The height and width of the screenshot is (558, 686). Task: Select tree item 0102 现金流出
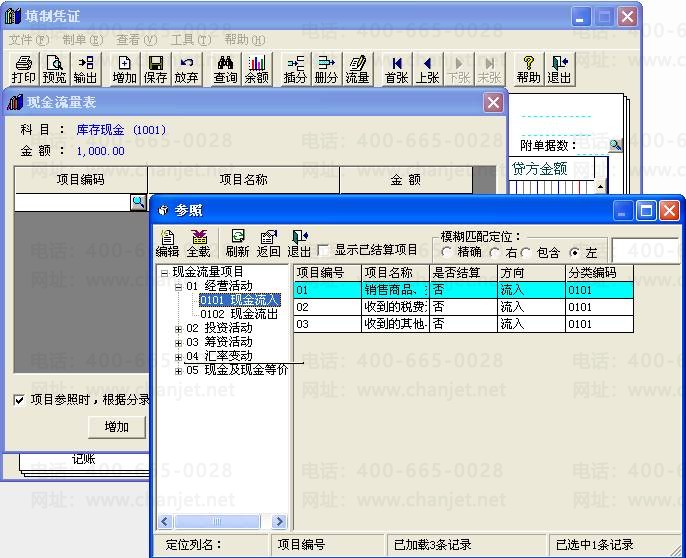(239, 314)
